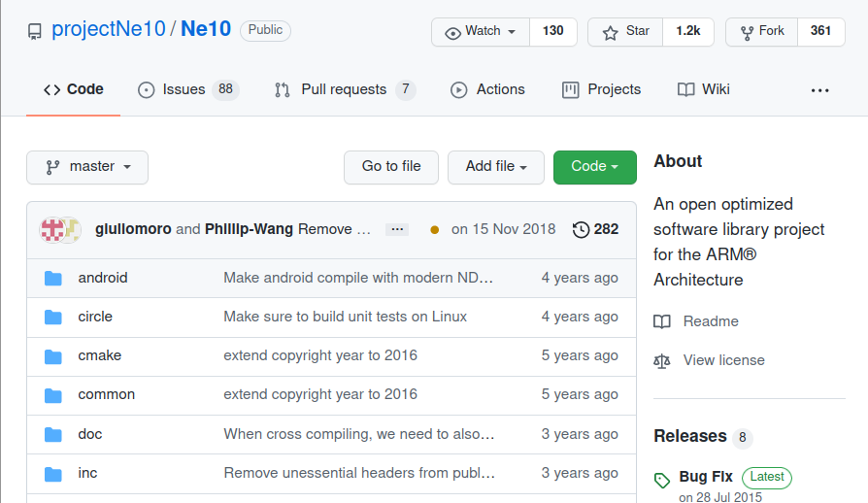Open the Wiki tab
This screenshot has height=503, width=868.
click(704, 89)
